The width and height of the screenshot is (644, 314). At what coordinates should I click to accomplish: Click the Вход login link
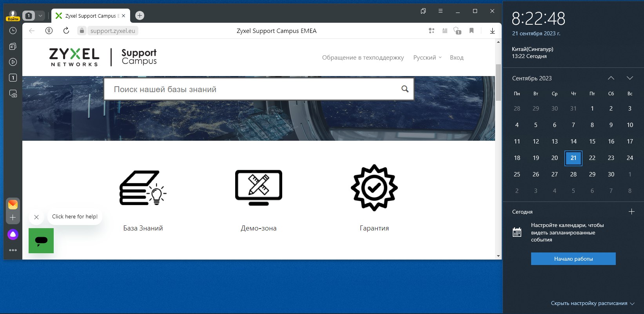point(457,57)
